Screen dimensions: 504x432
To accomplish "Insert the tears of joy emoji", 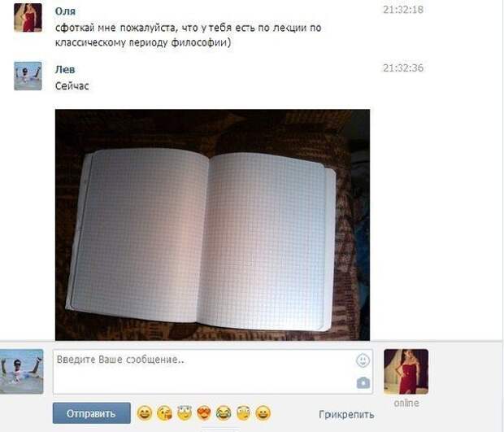I will [x=224, y=413].
